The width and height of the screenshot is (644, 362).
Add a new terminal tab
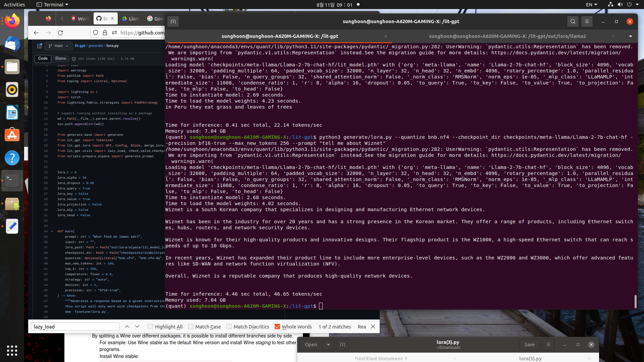click(x=173, y=21)
